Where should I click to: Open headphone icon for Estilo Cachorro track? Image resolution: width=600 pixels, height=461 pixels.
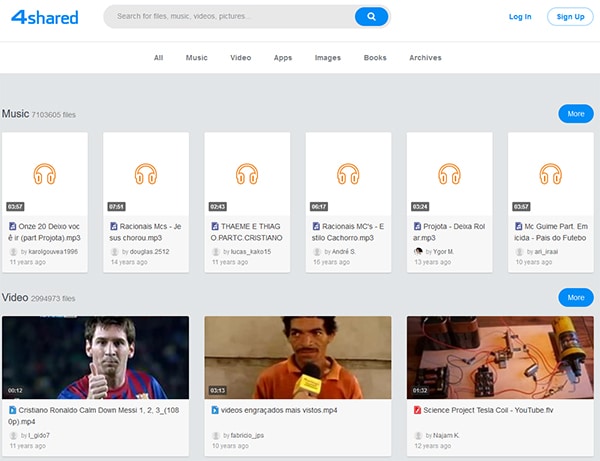(348, 174)
